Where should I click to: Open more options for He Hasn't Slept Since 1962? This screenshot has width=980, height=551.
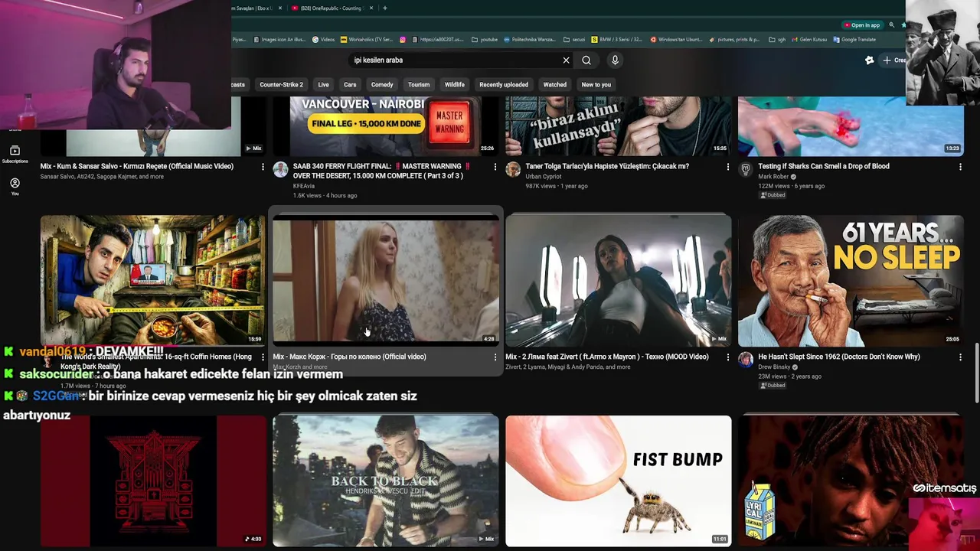click(961, 357)
